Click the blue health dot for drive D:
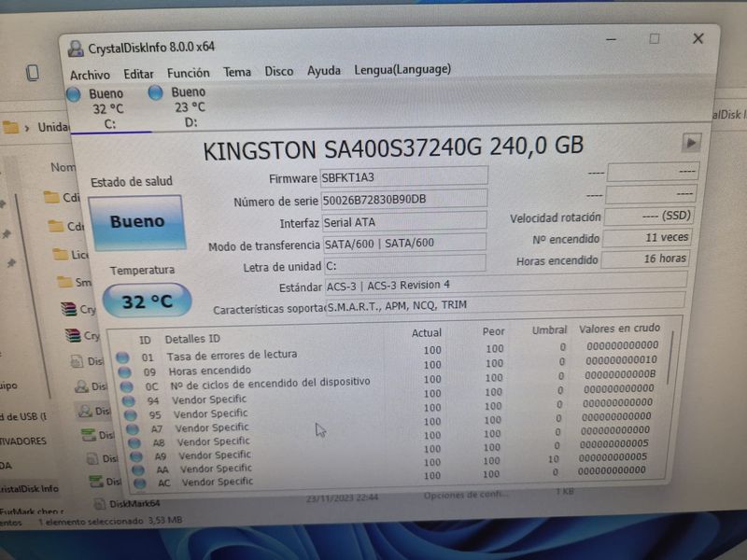Viewport: 747px width, 560px height. coord(155,92)
